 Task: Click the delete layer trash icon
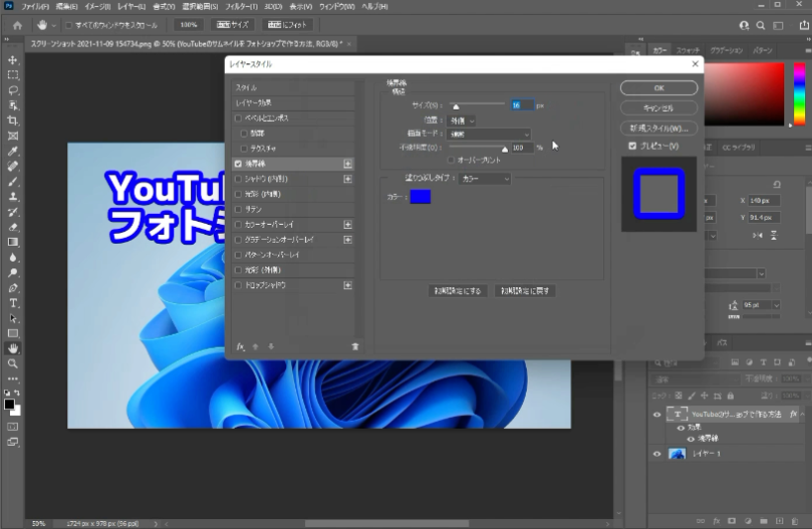(795, 521)
